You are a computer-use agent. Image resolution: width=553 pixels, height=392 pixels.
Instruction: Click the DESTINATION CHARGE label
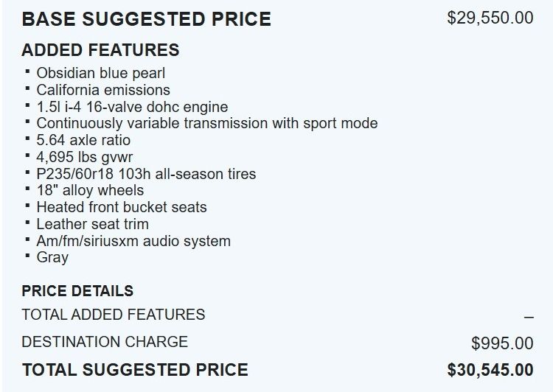pyautogui.click(x=105, y=342)
